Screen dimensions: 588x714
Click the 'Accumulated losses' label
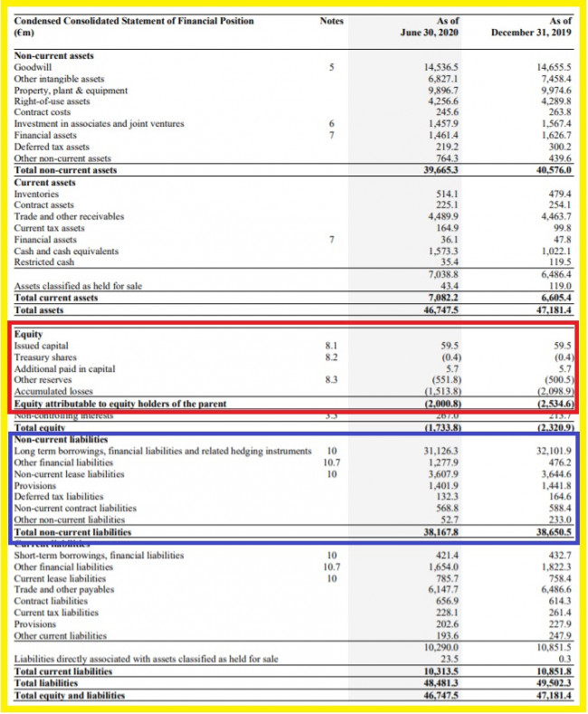(53, 391)
